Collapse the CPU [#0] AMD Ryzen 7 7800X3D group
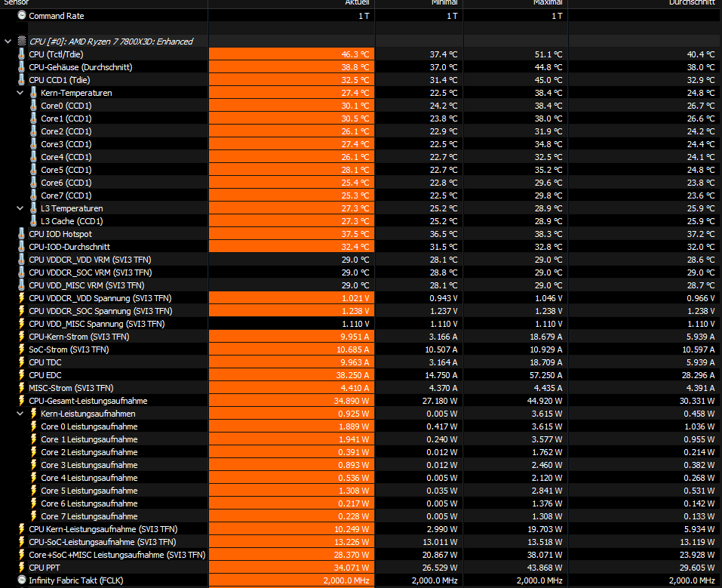Image resolution: width=722 pixels, height=588 pixels. pyautogui.click(x=8, y=42)
